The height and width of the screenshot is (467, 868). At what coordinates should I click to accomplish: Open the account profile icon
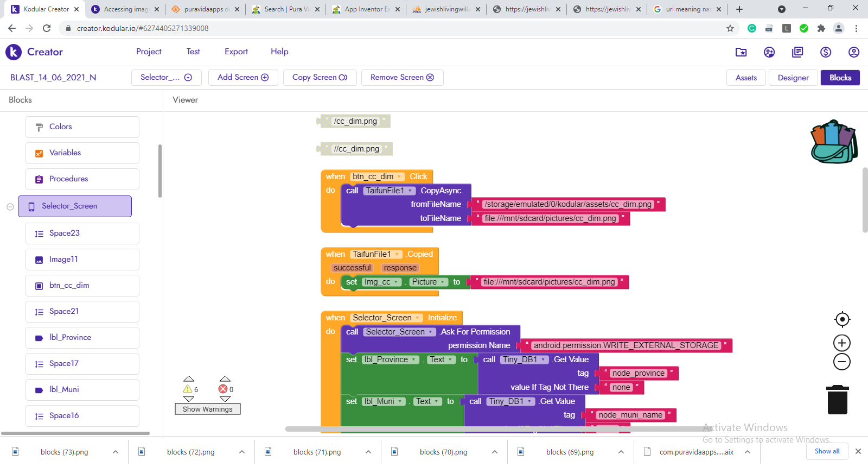pyautogui.click(x=854, y=52)
